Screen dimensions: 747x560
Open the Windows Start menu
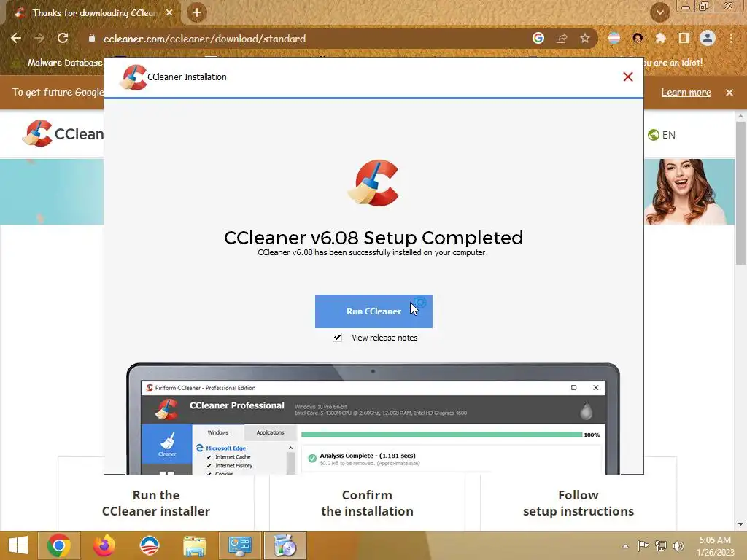click(18, 545)
